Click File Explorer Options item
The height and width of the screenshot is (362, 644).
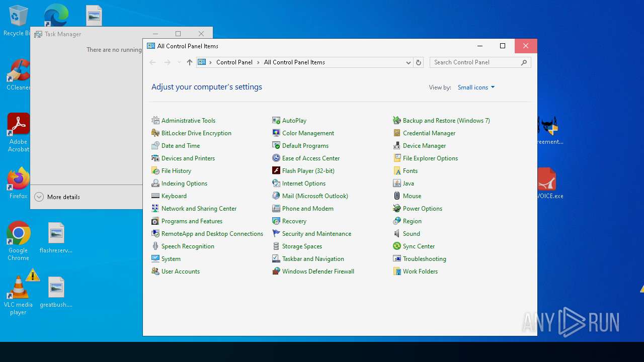point(430,158)
